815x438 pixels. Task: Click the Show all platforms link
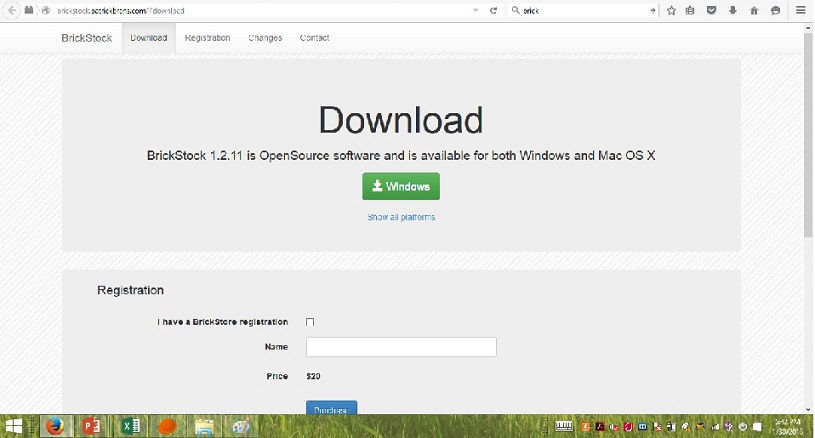point(401,217)
